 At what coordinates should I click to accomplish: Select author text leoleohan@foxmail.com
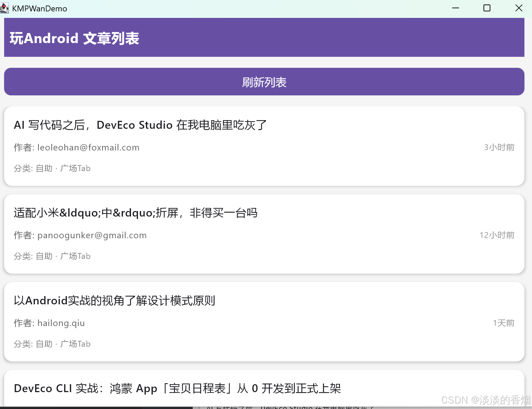pyautogui.click(x=88, y=147)
